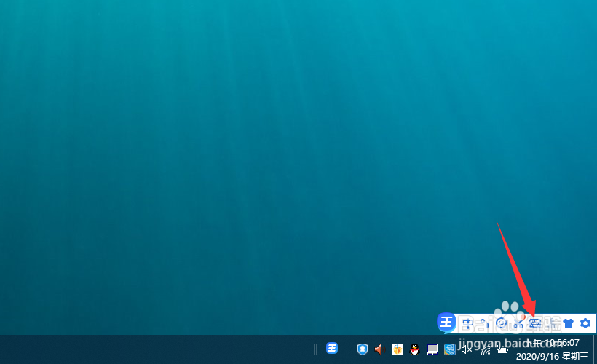Open the Wi-Fi network tray icon
This screenshot has width=597, height=364.
tap(486, 349)
